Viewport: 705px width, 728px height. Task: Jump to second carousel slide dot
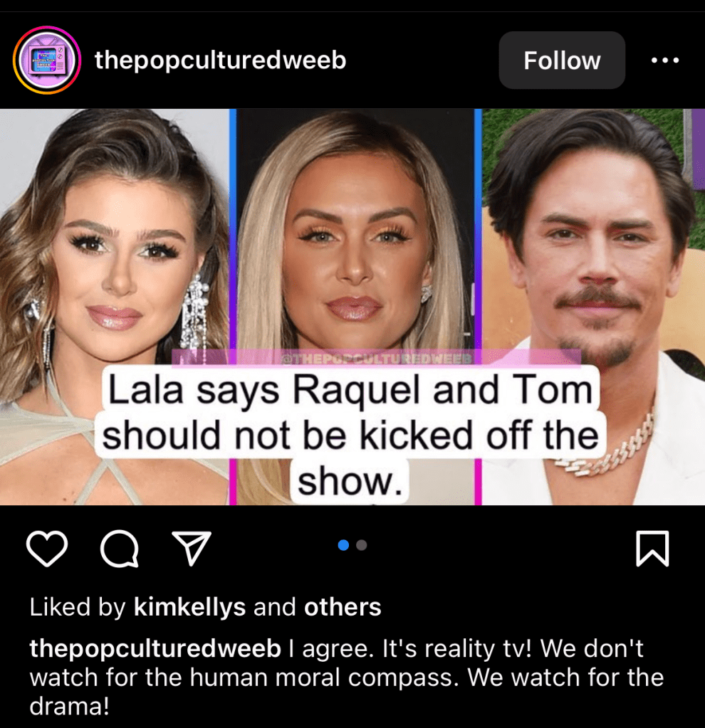click(x=362, y=545)
